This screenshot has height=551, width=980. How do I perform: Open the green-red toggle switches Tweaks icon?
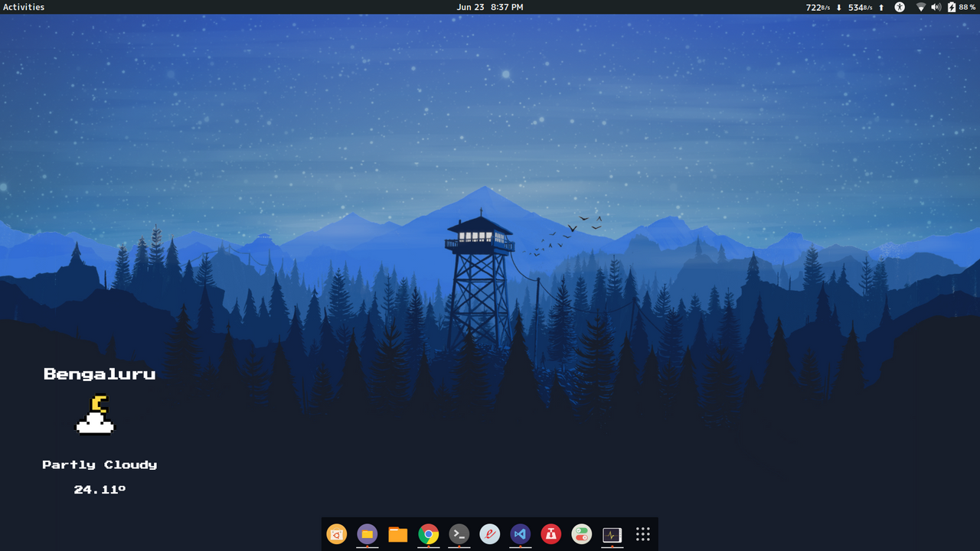point(582,534)
